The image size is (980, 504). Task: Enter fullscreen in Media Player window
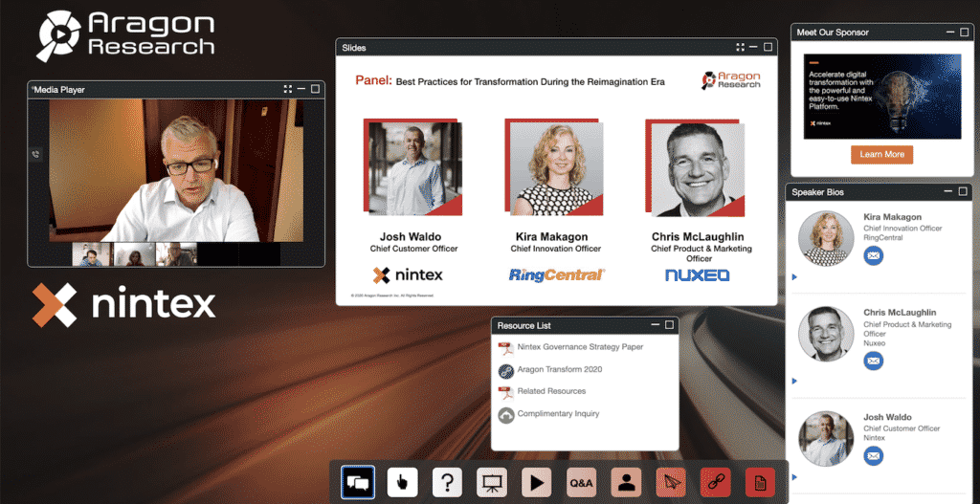(x=287, y=89)
